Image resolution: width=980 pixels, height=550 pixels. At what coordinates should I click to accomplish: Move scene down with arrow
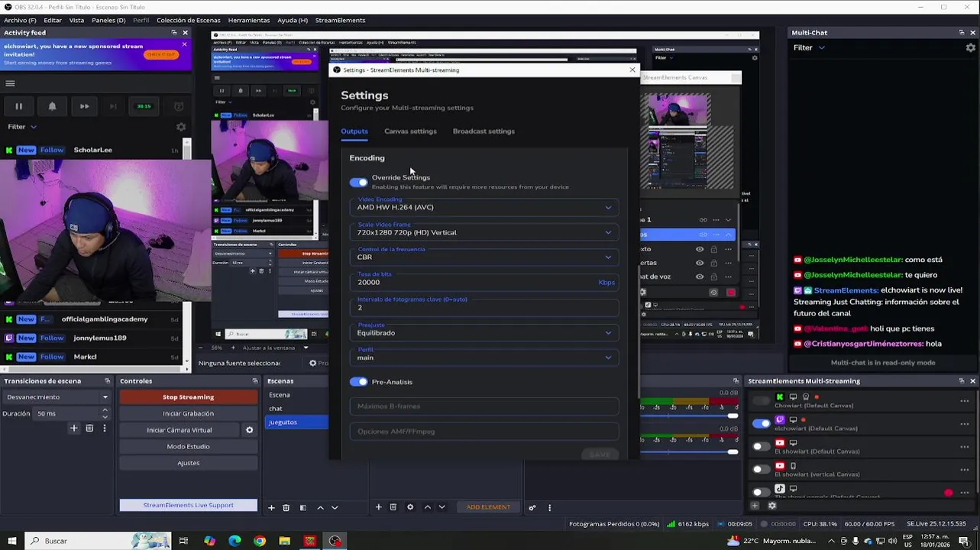click(335, 507)
